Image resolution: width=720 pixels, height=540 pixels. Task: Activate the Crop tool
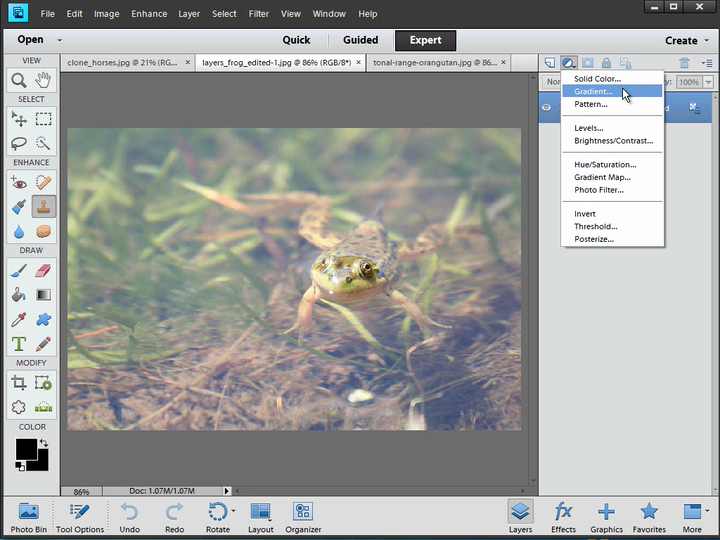[x=19, y=382]
